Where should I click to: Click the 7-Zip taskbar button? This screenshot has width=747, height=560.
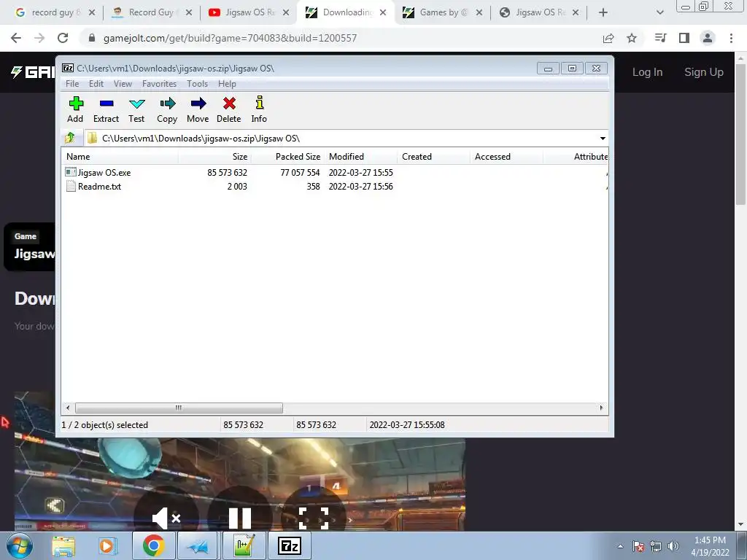[290, 545]
